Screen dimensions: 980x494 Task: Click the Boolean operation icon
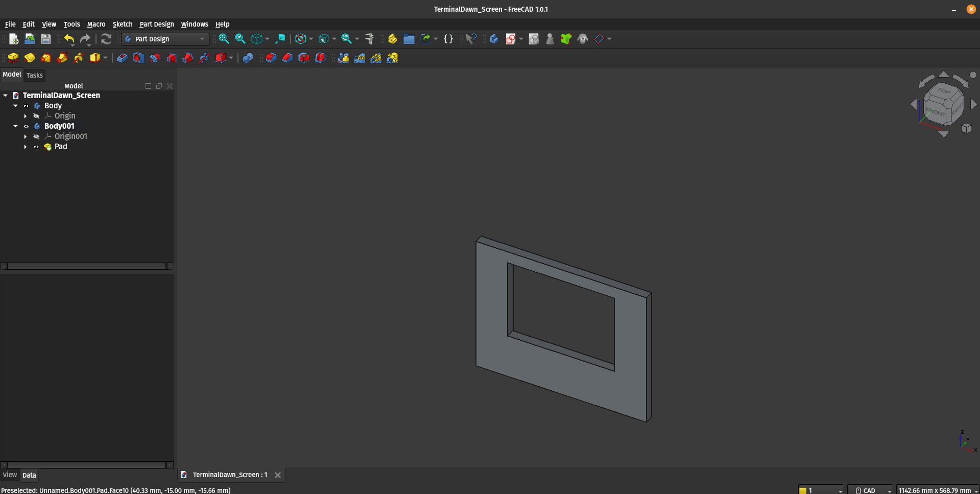coord(248,58)
